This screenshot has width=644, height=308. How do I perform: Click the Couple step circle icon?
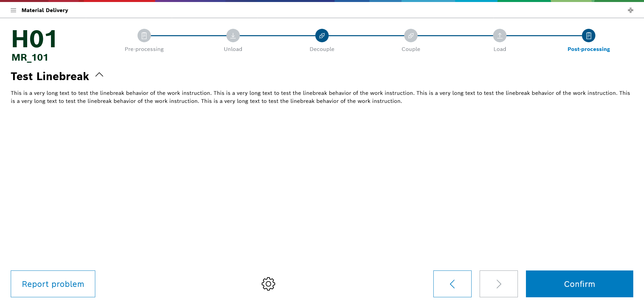coord(411,36)
